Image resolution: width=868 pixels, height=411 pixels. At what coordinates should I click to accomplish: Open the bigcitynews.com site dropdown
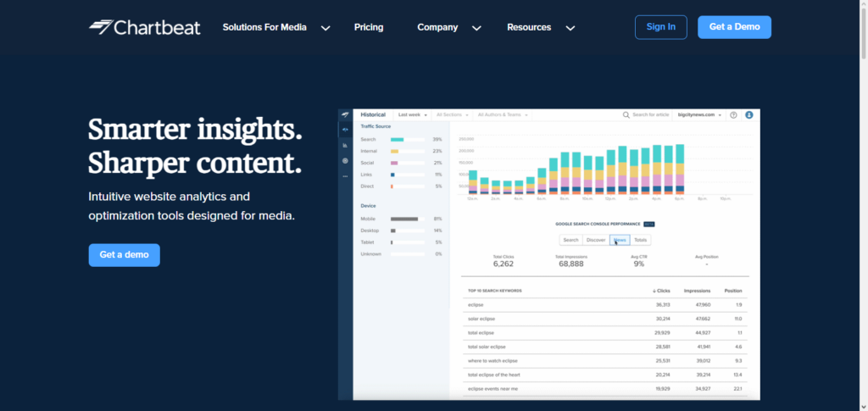click(x=699, y=115)
